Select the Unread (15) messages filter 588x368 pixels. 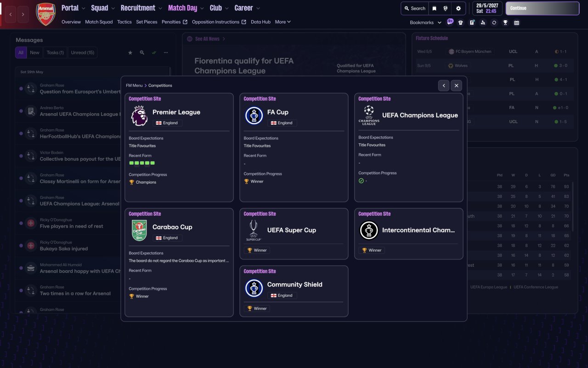click(x=83, y=52)
